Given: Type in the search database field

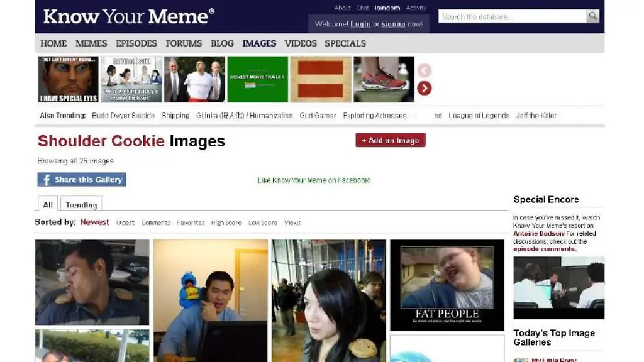Looking at the screenshot, I should [512, 16].
